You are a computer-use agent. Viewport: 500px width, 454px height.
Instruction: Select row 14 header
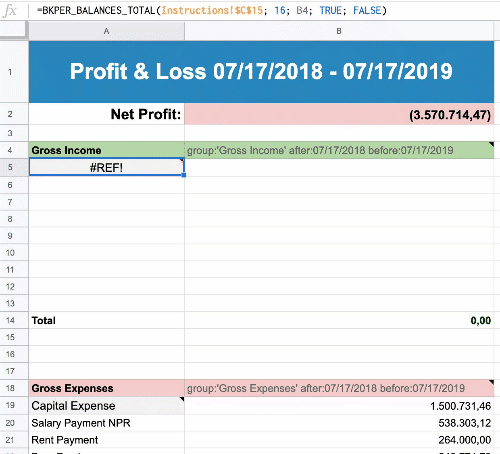(14, 320)
